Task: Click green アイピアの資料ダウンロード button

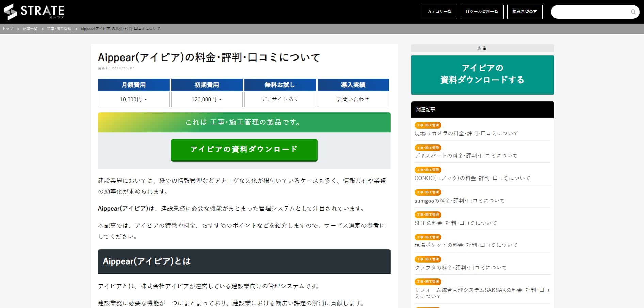Action: (244, 150)
